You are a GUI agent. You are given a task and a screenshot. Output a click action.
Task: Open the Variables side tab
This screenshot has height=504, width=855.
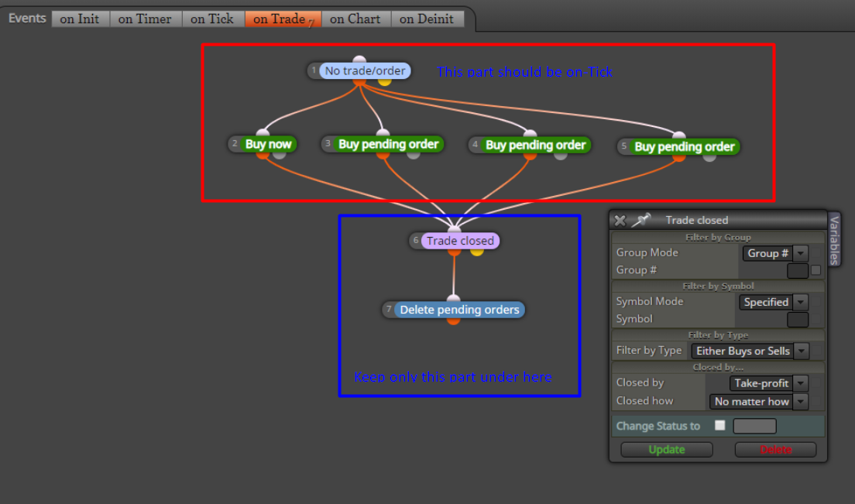click(834, 240)
